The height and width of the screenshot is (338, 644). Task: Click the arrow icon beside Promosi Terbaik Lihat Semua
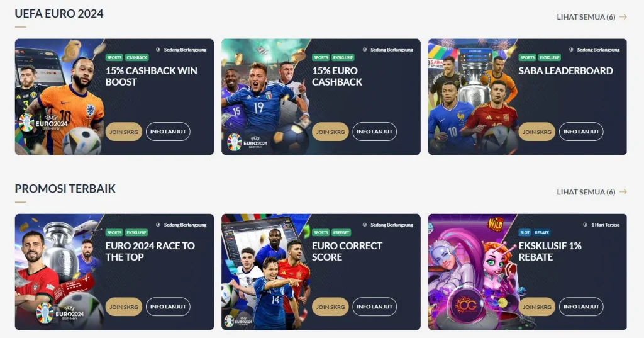623,192
